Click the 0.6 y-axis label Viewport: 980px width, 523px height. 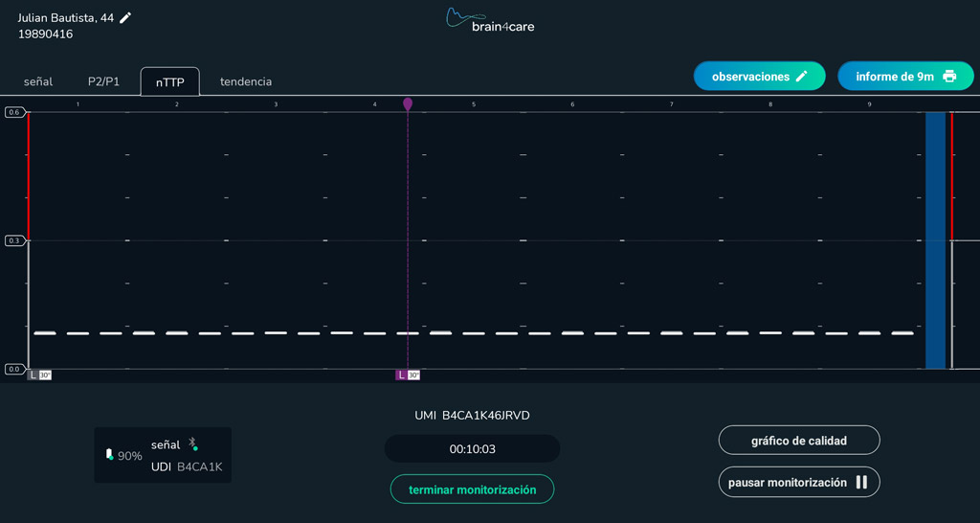(x=13, y=112)
